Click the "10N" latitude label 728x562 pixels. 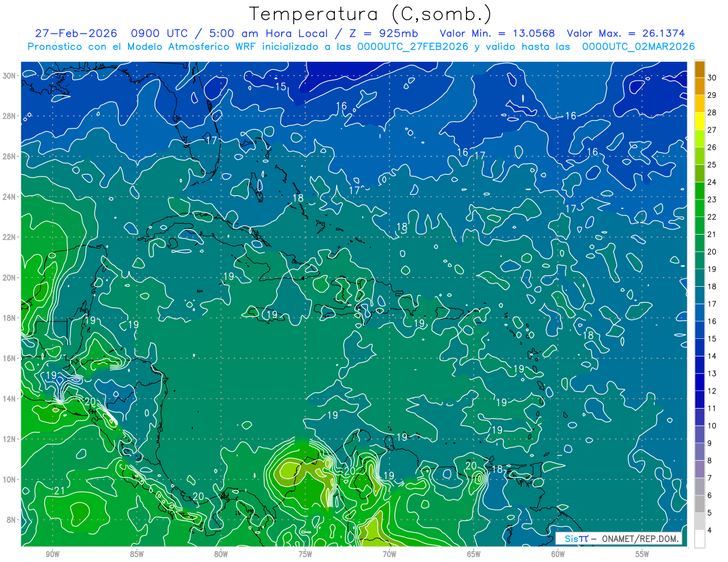pos(9,479)
